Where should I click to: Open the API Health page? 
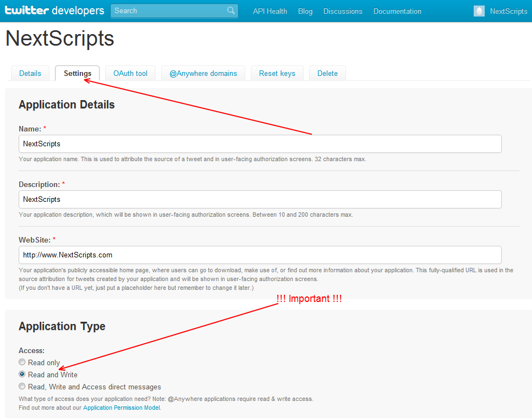pyautogui.click(x=270, y=11)
